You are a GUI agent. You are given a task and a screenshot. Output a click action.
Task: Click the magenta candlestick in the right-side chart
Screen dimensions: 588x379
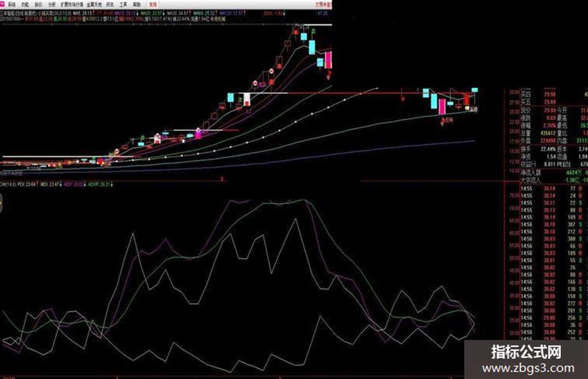coord(442,106)
